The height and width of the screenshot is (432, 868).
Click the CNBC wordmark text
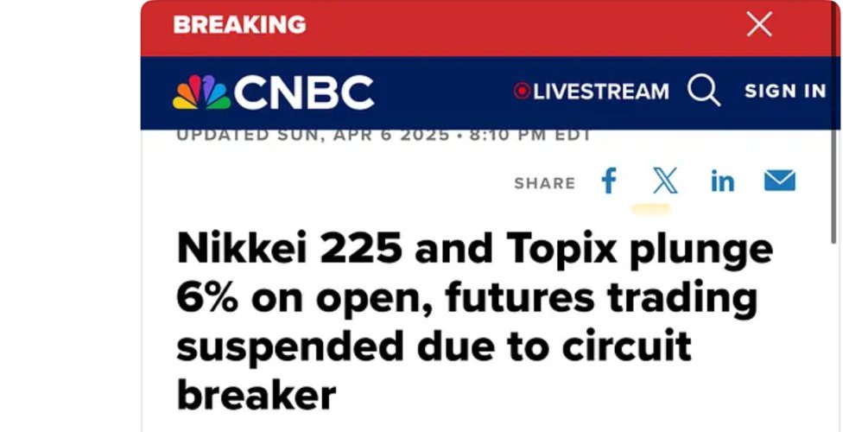304,92
